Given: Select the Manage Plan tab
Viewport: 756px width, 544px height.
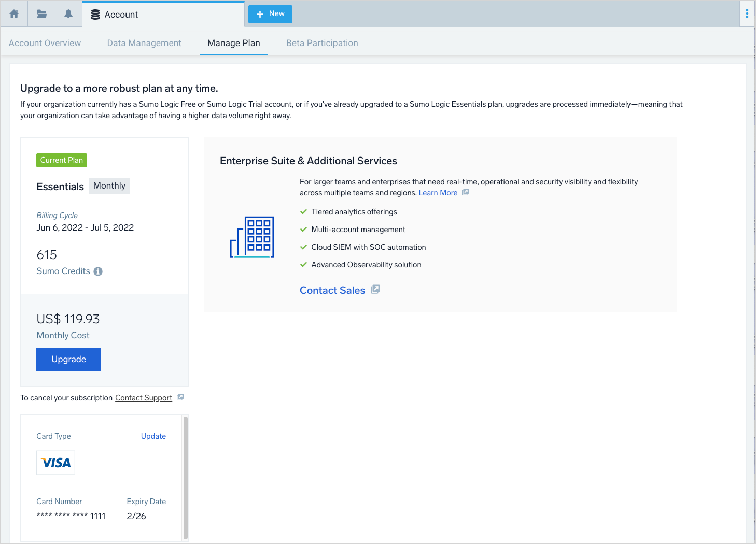Looking at the screenshot, I should (234, 43).
